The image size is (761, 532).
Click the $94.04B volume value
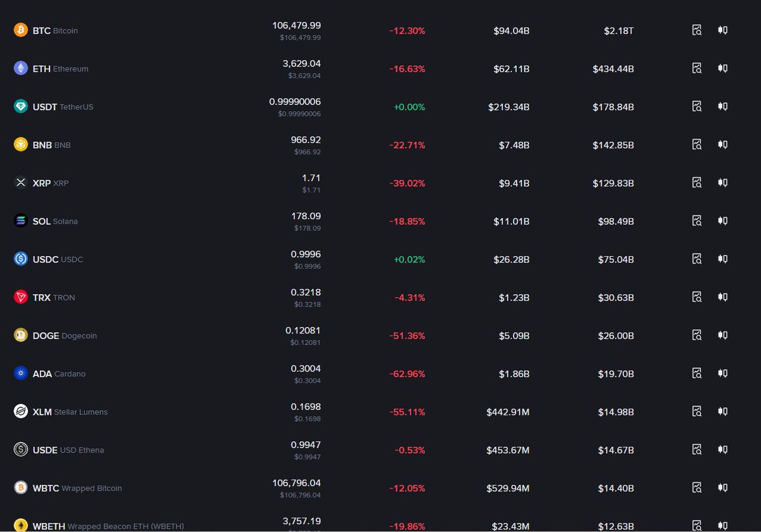[x=512, y=30]
